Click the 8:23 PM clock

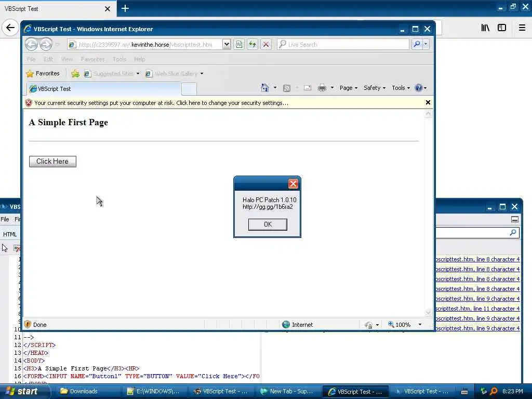(x=513, y=391)
